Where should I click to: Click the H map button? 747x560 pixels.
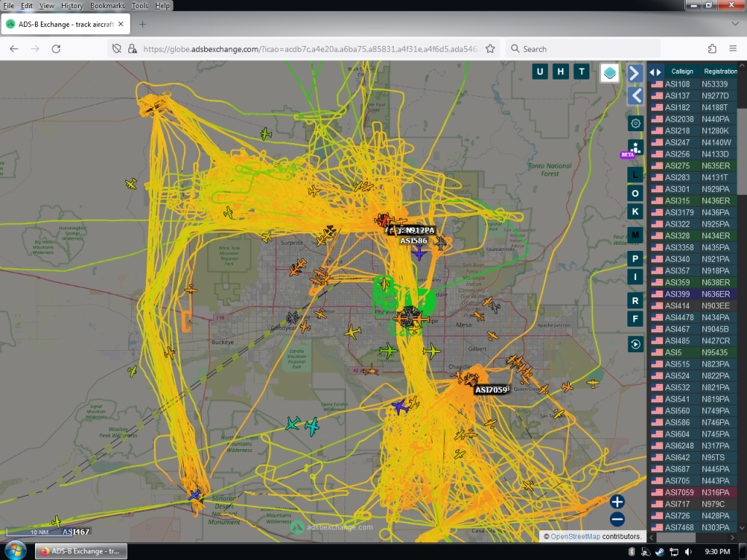coord(561,72)
